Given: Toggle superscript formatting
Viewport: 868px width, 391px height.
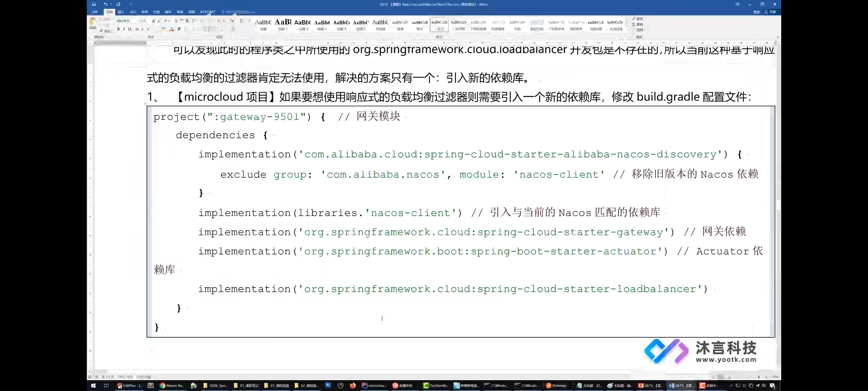Looking at the screenshot, I should 148,29.
